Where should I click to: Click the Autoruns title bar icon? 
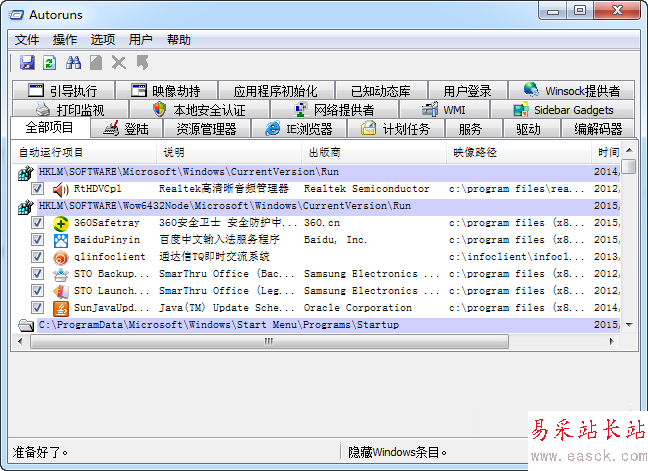(17, 15)
